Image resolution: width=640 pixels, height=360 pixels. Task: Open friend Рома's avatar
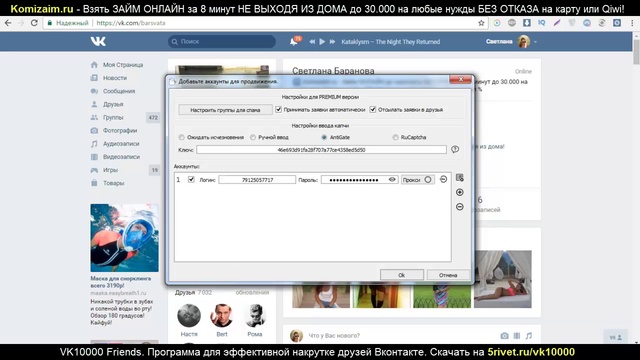click(x=255, y=316)
